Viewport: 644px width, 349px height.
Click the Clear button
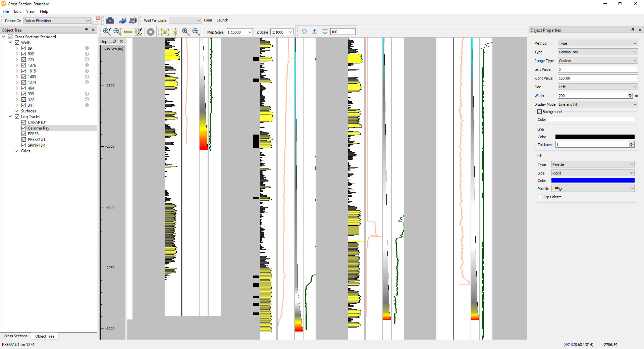tap(208, 20)
